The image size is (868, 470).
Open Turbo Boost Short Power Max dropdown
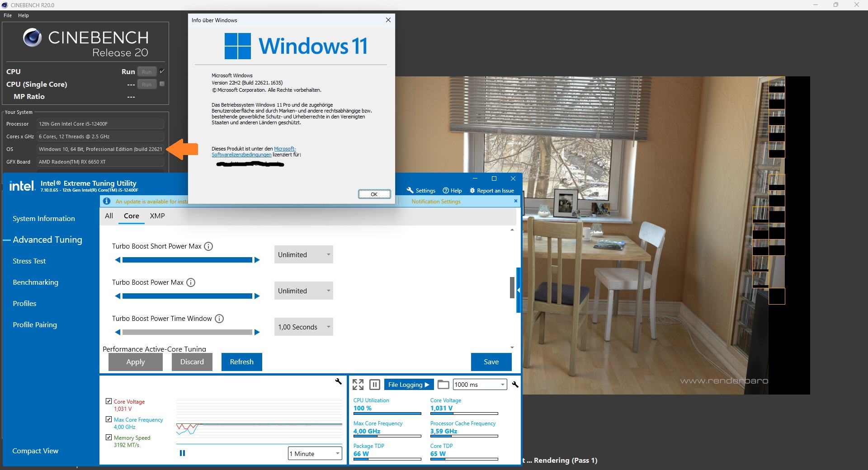tap(303, 254)
